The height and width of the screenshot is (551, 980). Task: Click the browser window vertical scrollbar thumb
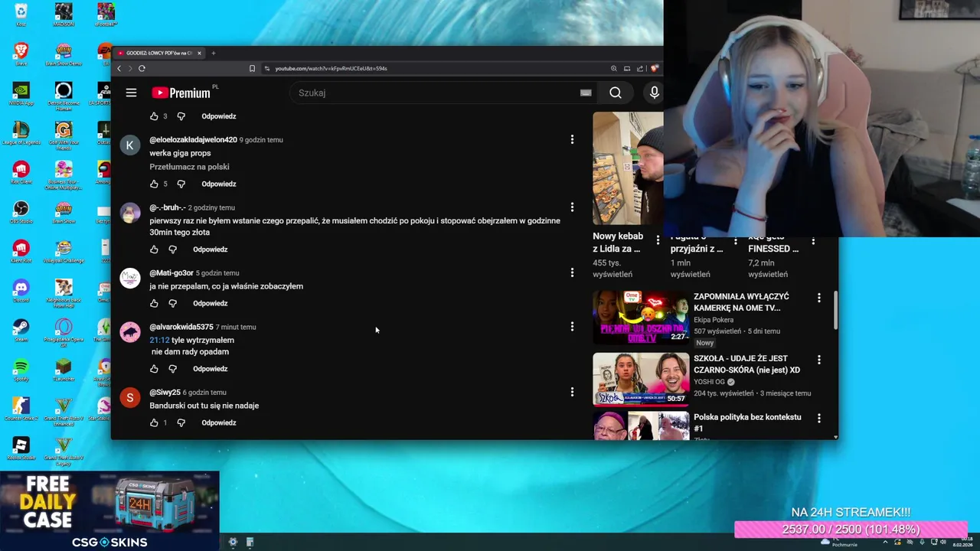tap(835, 310)
